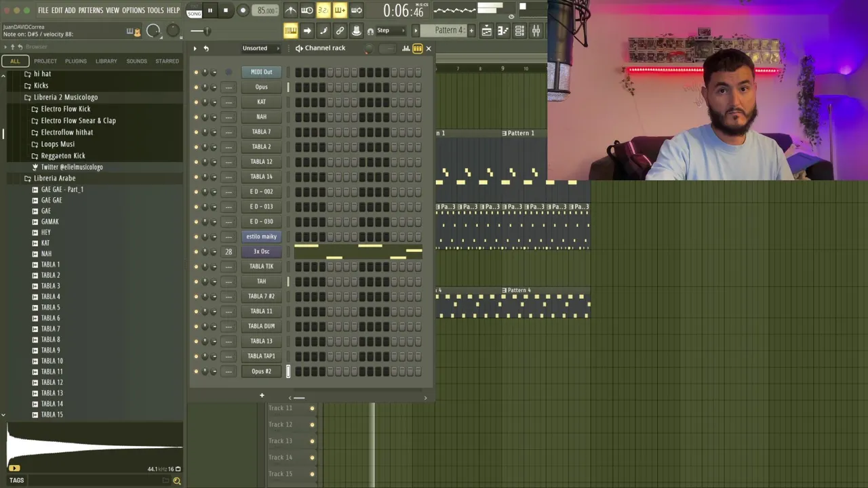Toggle Song/Pattern mode switch
868x488 pixels.
194,10
